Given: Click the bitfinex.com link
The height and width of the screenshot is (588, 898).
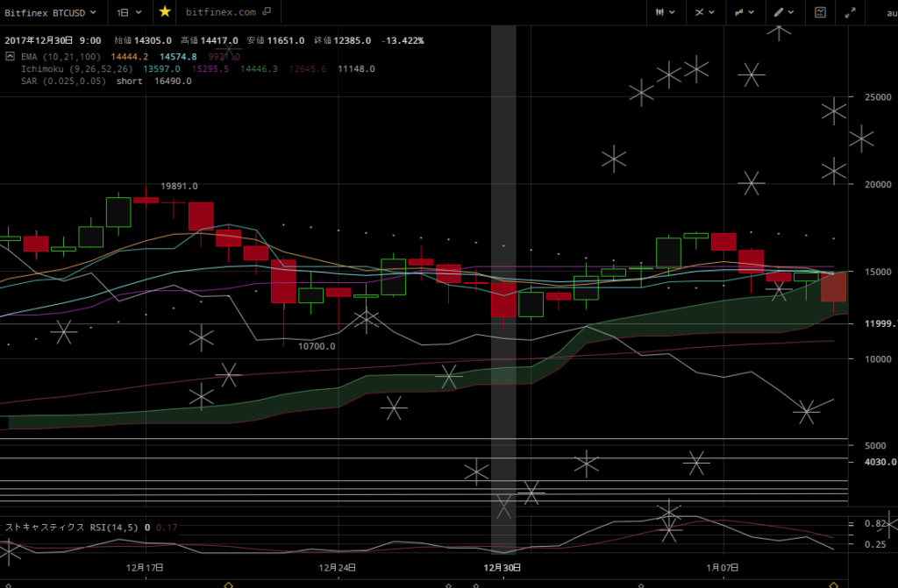Looking at the screenshot, I should coord(221,12).
